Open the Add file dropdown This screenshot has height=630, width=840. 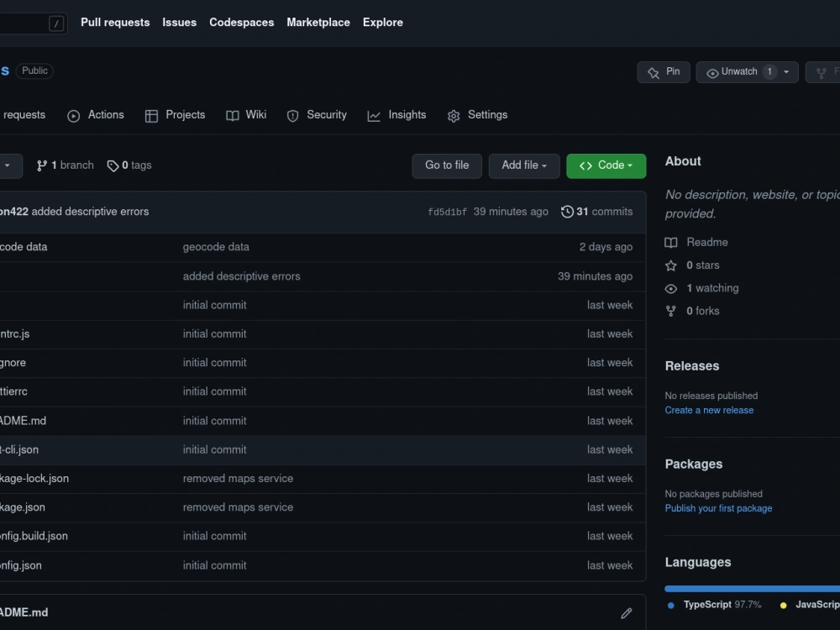524,165
